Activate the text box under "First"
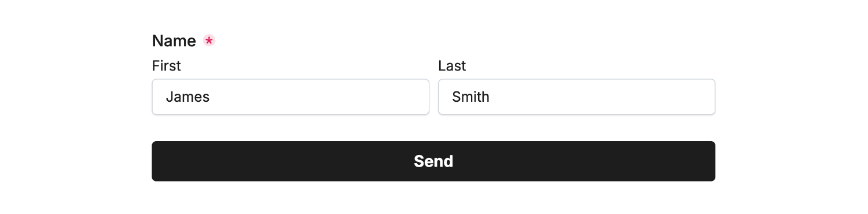Viewport: 868px width, 214px height. point(290,97)
